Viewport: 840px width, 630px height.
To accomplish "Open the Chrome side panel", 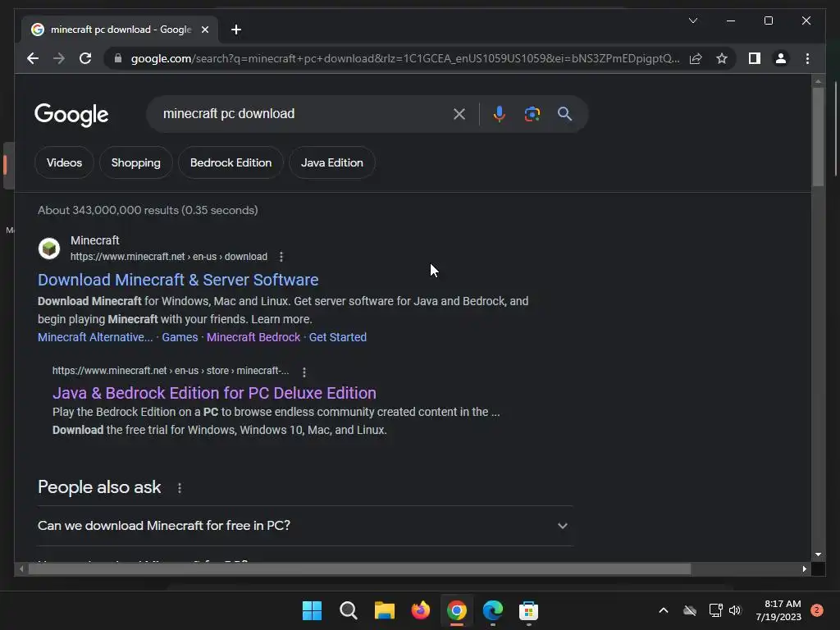I will coord(755,58).
